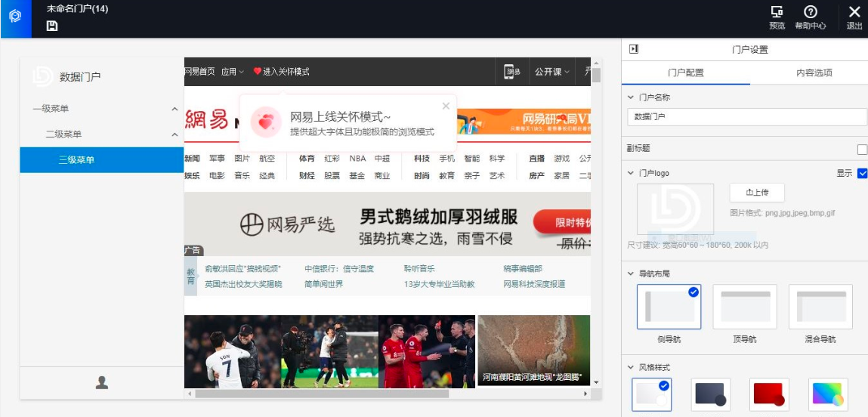
Task: Open the Son number 7 football photo
Action: [x=233, y=351]
